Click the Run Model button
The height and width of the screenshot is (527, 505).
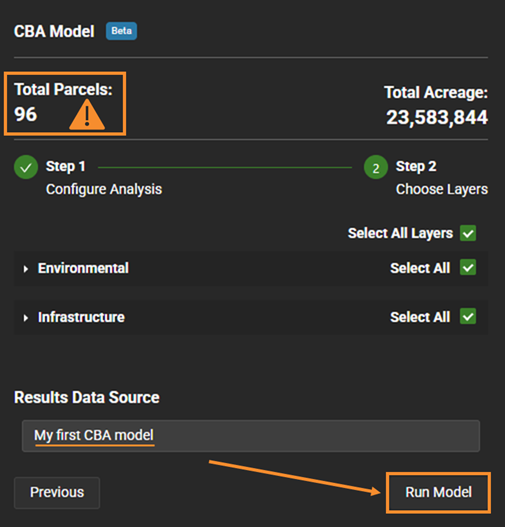coord(438,492)
